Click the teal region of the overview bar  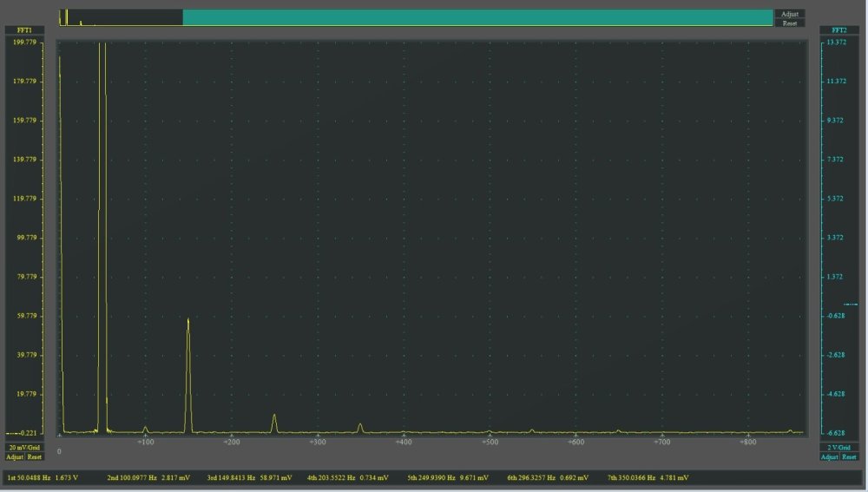(477, 17)
